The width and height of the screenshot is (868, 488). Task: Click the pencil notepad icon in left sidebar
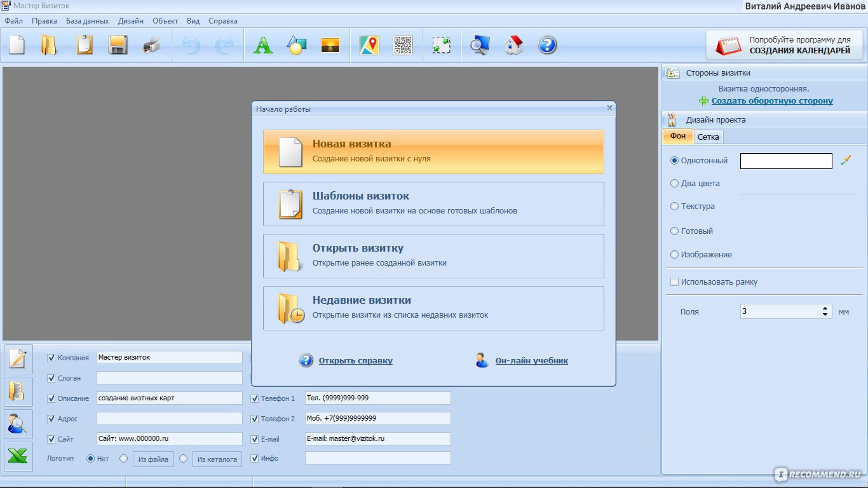tap(18, 359)
